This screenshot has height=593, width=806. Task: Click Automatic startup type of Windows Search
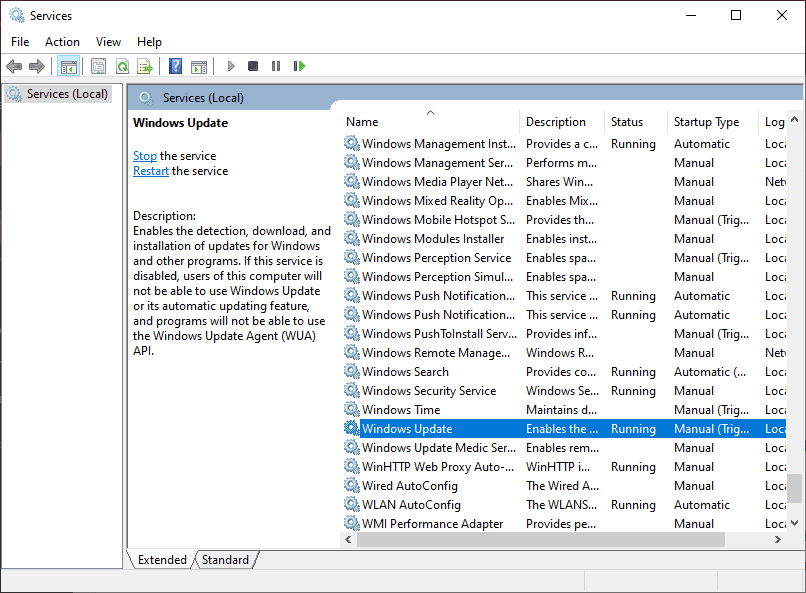(x=710, y=372)
